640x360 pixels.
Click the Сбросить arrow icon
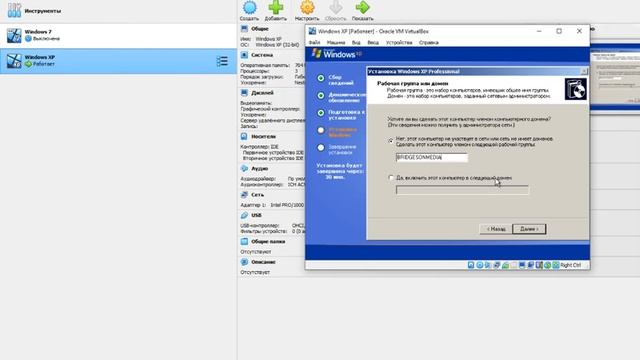pyautogui.click(x=336, y=7)
